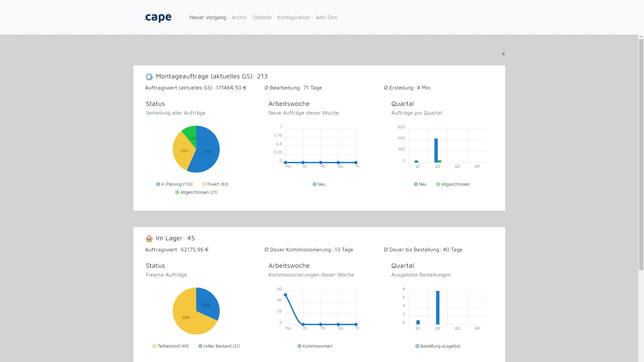644x362 pixels.
Task: Click the Fr. data point in Neue Aufträge chart
Action: coord(356,163)
